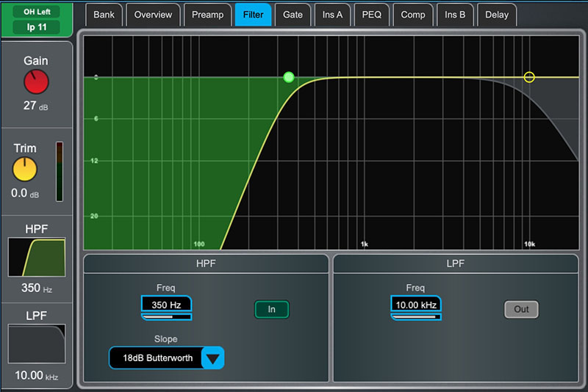Click the Ip 11 input label
Screen dimensions: 588x392
(37, 27)
